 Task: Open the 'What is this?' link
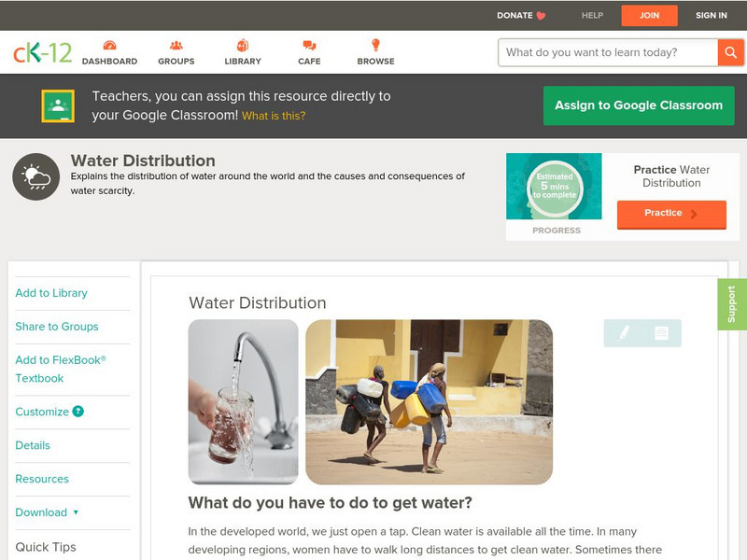tap(274, 116)
